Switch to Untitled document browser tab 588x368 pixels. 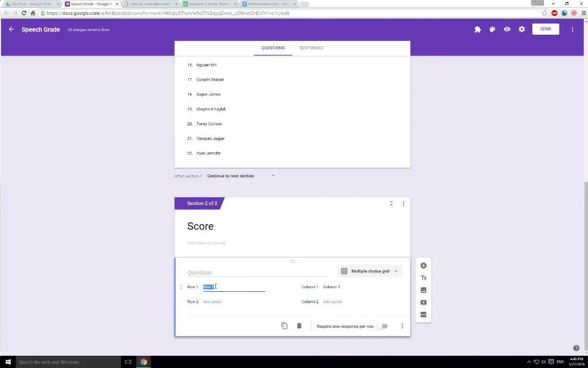click(x=269, y=4)
